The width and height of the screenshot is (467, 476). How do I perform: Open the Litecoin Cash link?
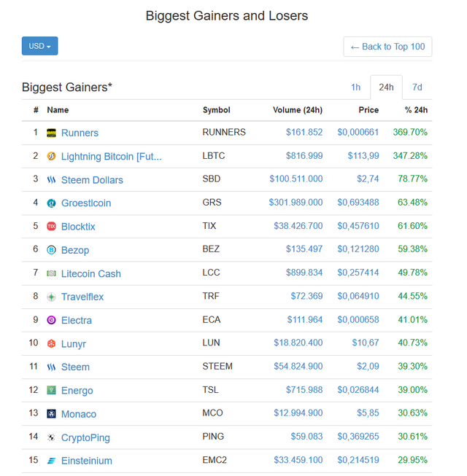point(91,273)
